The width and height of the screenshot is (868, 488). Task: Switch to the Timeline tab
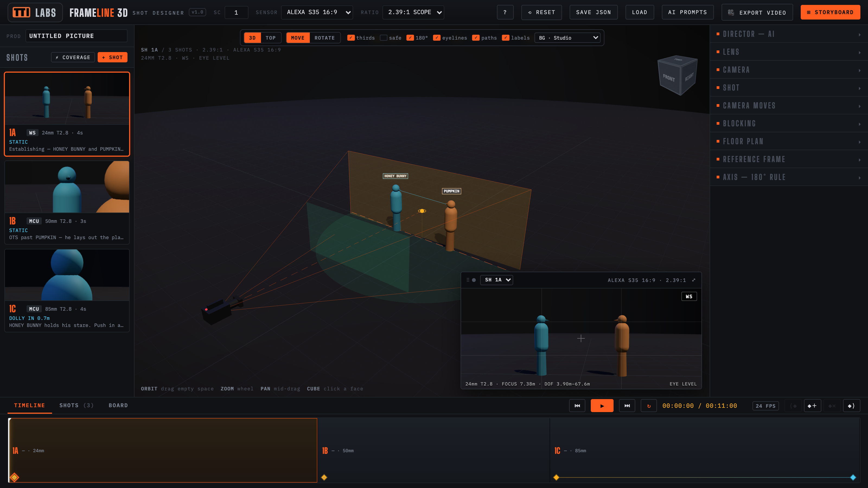point(29,406)
